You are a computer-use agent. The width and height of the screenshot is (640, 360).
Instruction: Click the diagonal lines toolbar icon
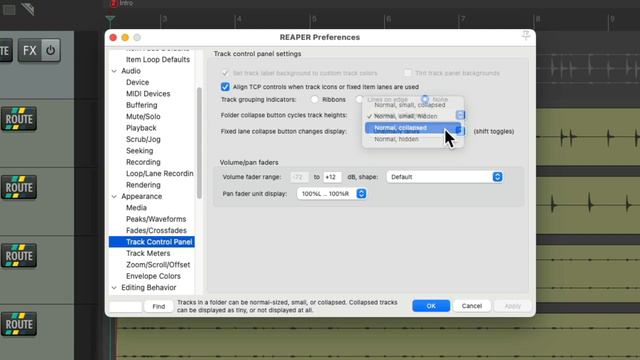[x=28, y=9]
